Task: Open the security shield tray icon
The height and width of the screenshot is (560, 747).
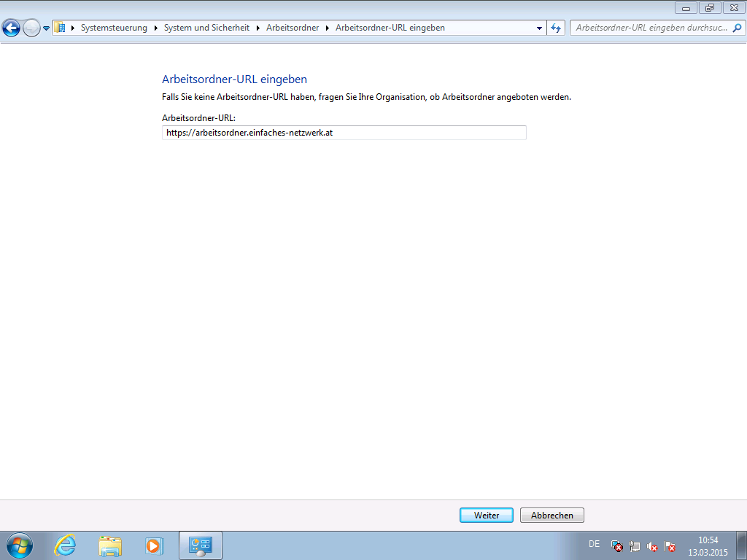Action: tap(617, 546)
